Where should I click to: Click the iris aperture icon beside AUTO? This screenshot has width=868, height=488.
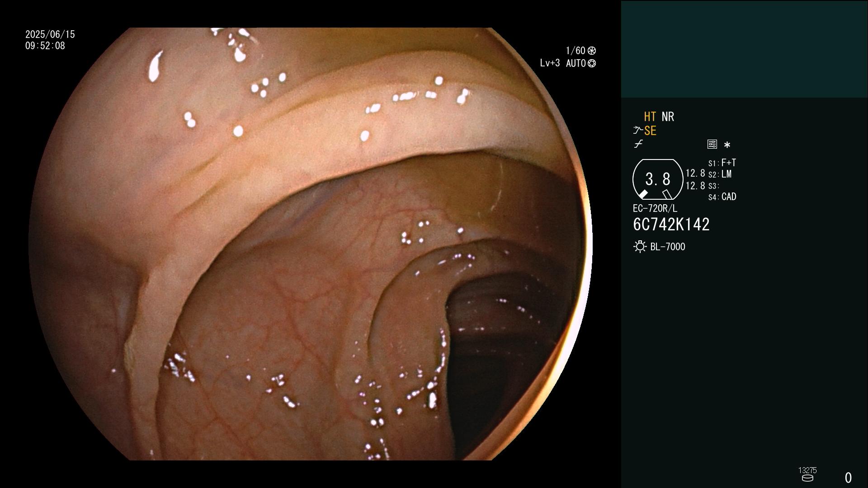[592, 63]
